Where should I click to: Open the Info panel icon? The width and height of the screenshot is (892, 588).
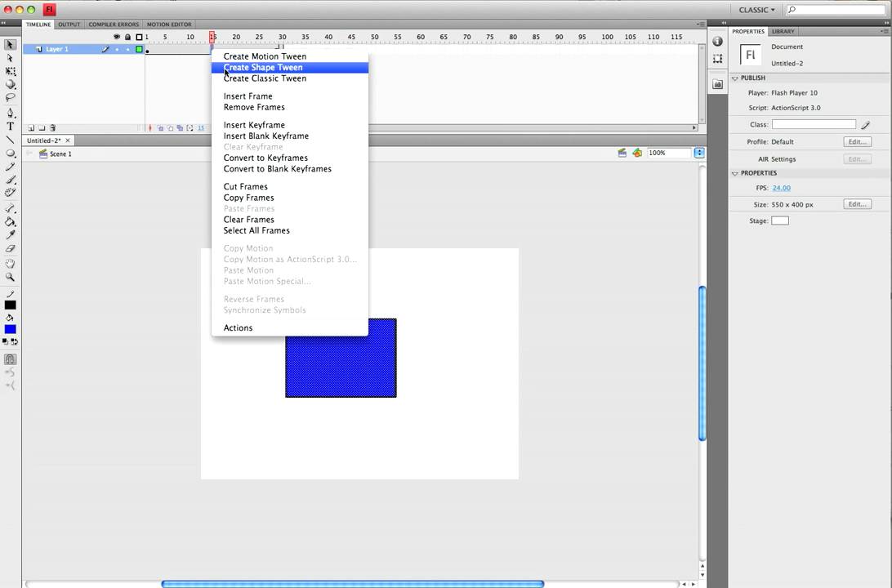coord(718,42)
